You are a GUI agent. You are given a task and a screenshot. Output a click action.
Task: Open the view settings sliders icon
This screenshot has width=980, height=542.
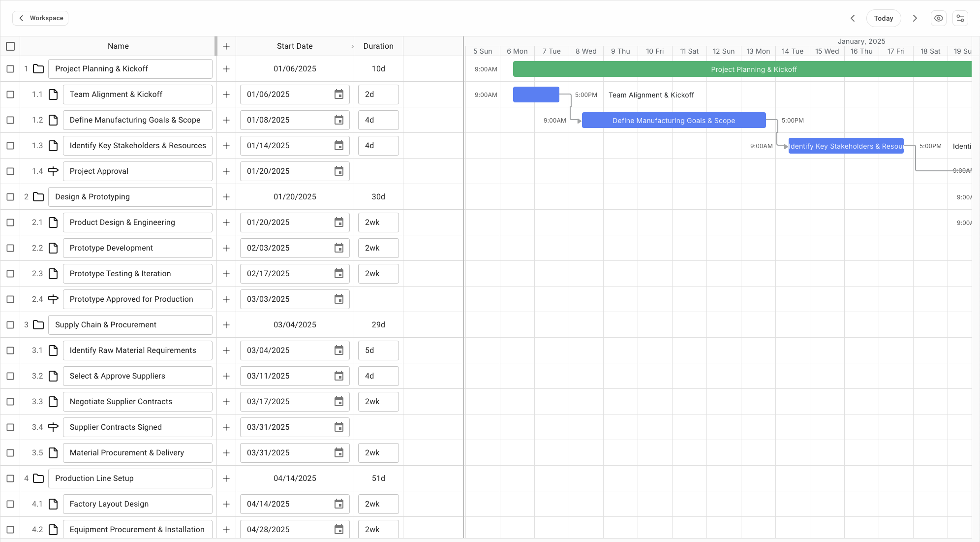click(960, 18)
